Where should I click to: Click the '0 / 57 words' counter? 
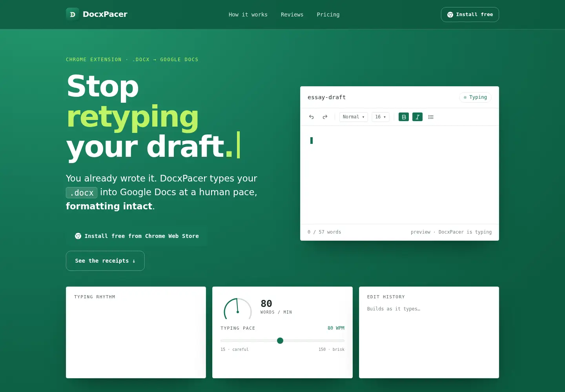tap(324, 232)
